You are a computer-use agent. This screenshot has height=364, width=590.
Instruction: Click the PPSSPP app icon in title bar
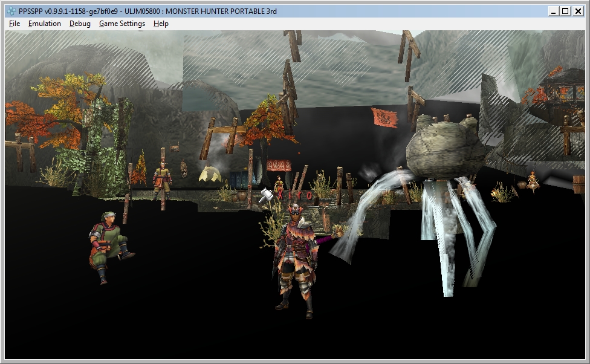coord(11,11)
